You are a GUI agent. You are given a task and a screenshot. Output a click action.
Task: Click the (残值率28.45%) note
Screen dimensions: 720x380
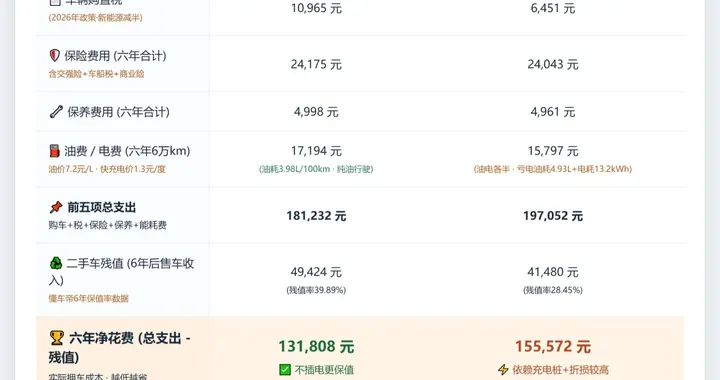553,291
